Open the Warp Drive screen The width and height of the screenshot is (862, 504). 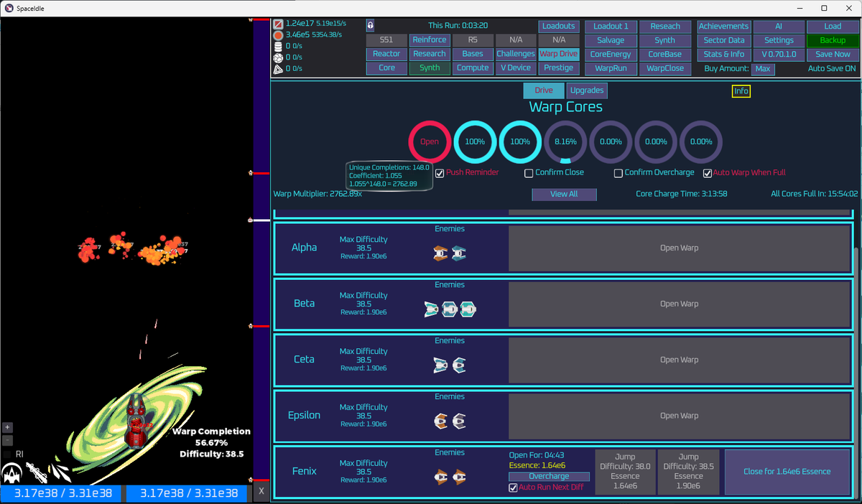pyautogui.click(x=559, y=54)
